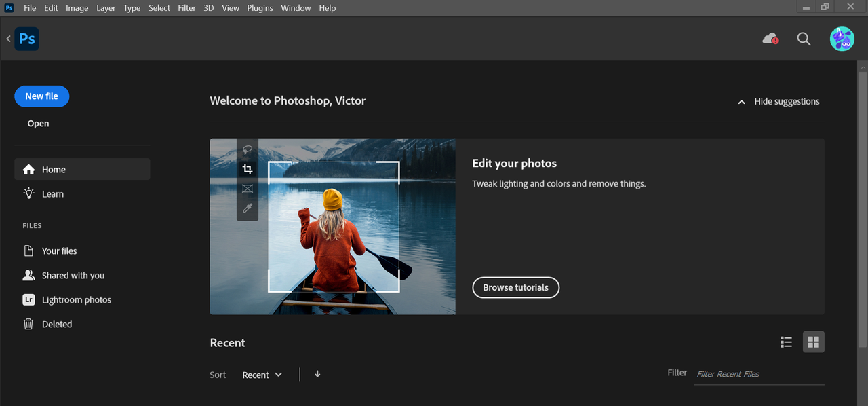Viewport: 868px width, 406px height.
Task: Open the Select menu
Action: 159,8
